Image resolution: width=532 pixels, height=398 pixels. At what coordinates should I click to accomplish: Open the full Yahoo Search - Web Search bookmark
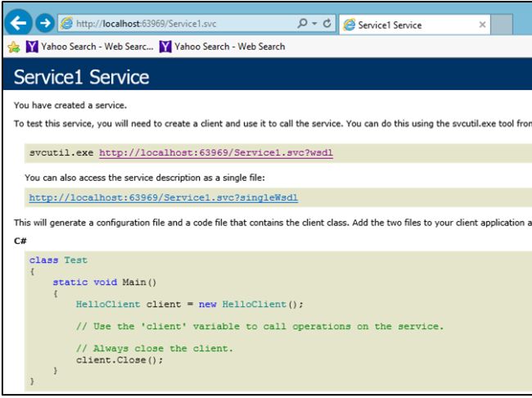(223, 47)
